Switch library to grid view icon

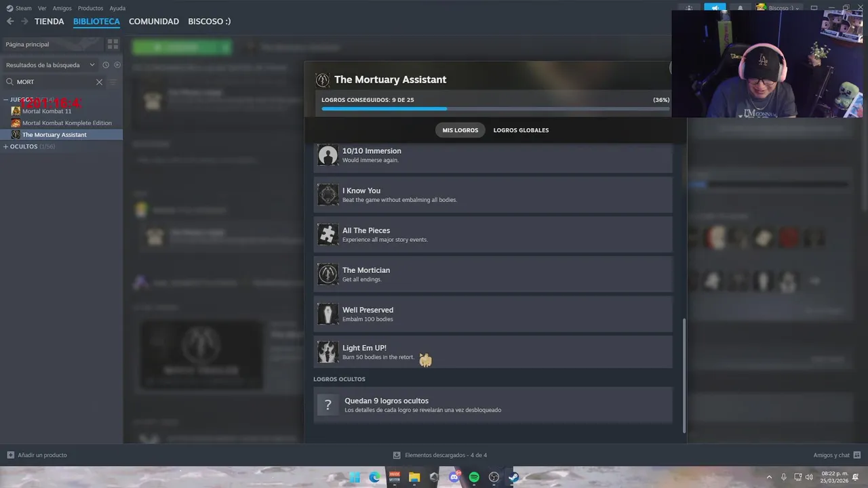(113, 44)
